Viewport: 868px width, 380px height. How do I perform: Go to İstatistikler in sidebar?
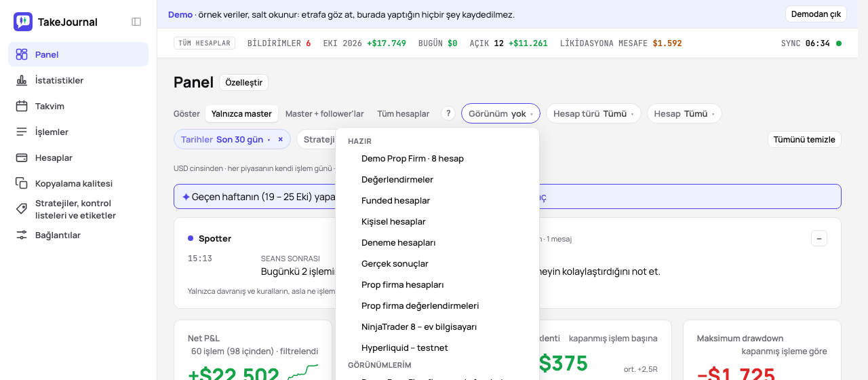click(x=78, y=80)
